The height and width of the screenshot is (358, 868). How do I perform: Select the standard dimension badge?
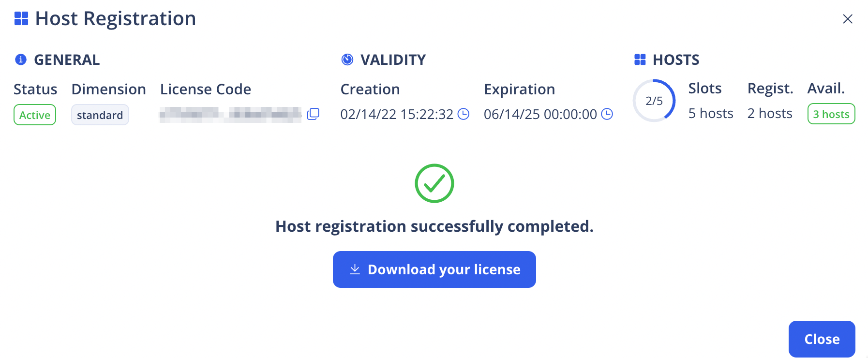pos(100,115)
